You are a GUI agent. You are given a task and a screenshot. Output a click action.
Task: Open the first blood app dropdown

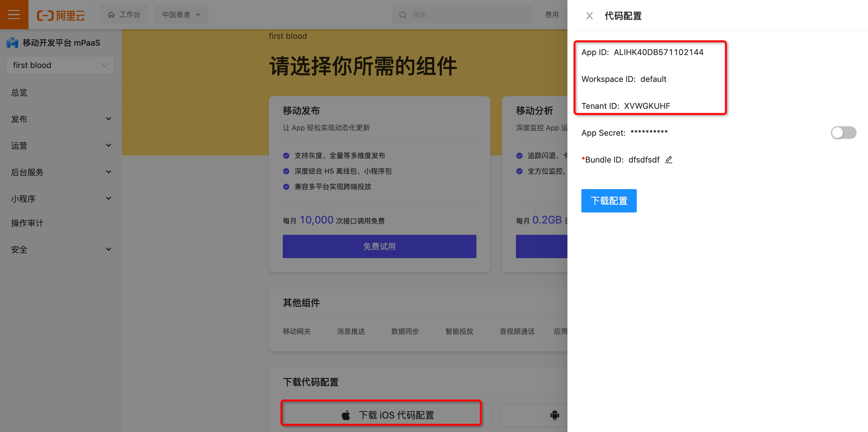(60, 65)
